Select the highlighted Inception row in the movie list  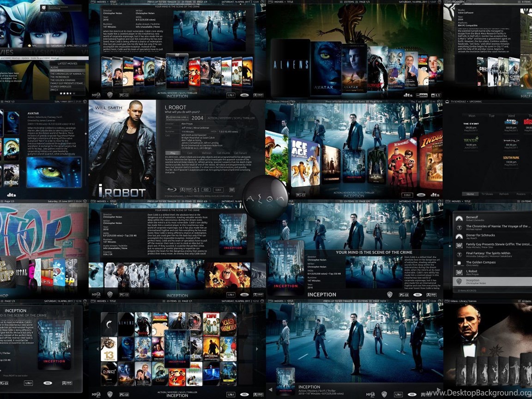491,282
